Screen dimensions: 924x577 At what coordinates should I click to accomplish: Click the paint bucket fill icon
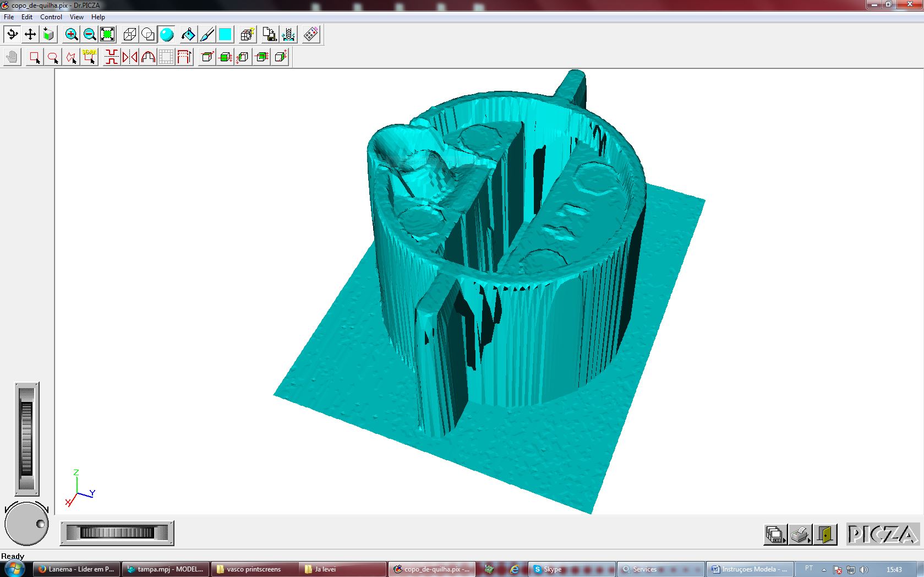188,35
